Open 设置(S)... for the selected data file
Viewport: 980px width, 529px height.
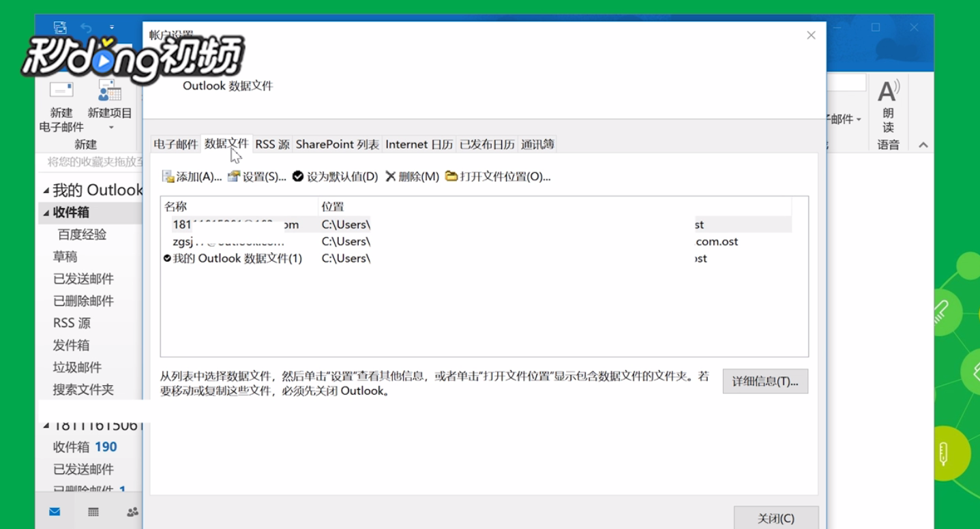(256, 177)
